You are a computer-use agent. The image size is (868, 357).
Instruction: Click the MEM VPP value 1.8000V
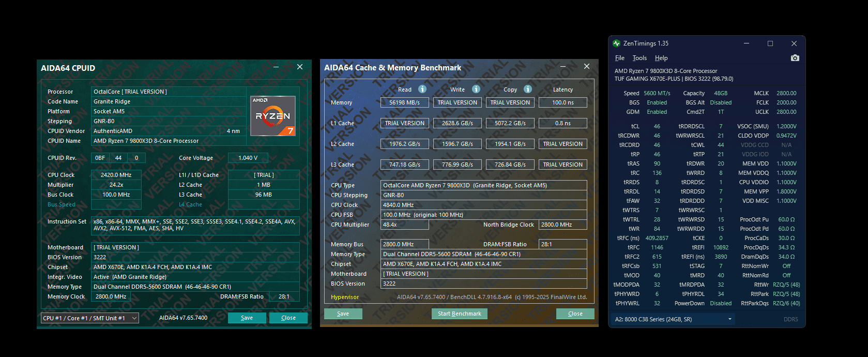pos(786,191)
